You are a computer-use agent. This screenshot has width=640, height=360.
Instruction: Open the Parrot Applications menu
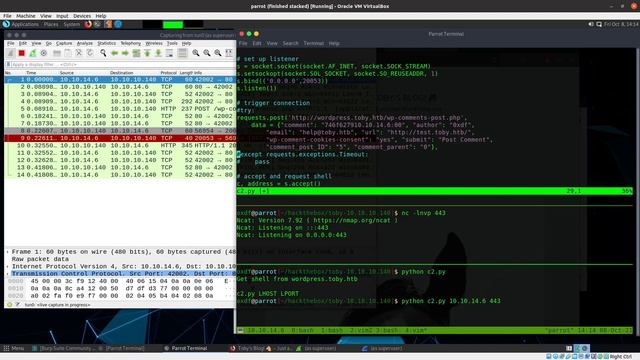[21, 24]
